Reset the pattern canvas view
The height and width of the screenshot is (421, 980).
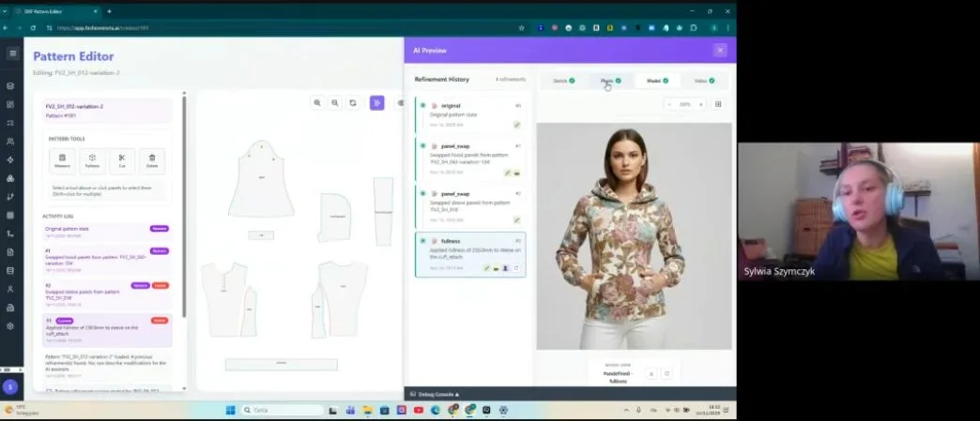click(x=353, y=103)
